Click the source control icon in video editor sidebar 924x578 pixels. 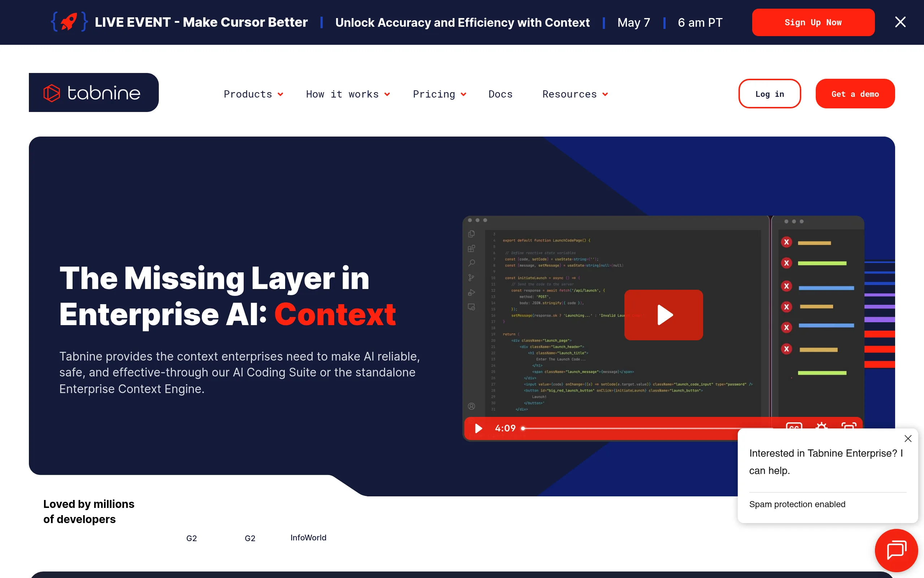471,278
